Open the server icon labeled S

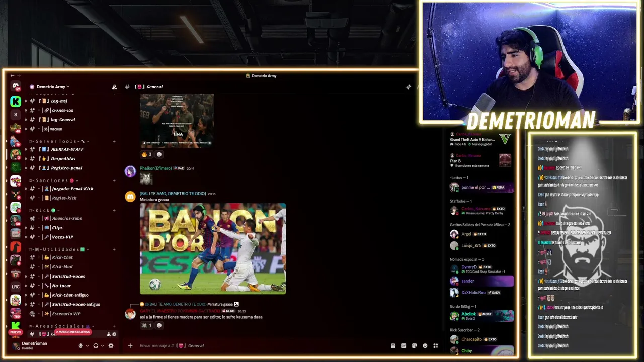point(16,115)
